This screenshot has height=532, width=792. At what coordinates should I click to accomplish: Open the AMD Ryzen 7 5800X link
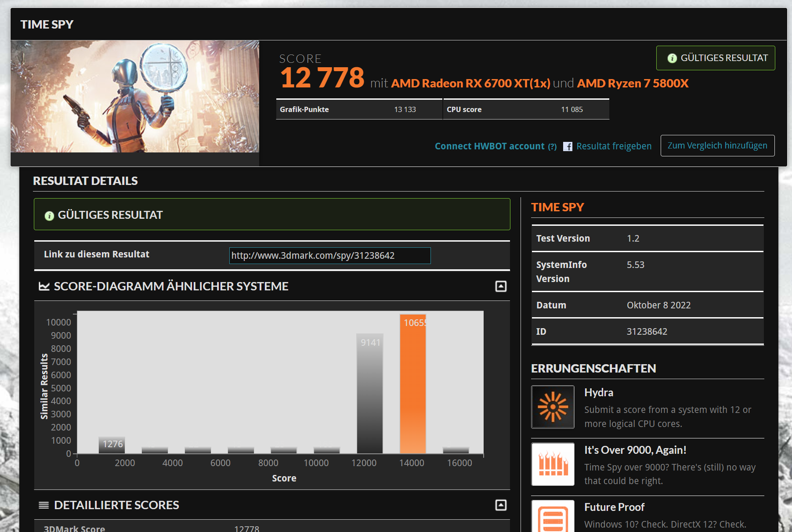[x=633, y=83]
